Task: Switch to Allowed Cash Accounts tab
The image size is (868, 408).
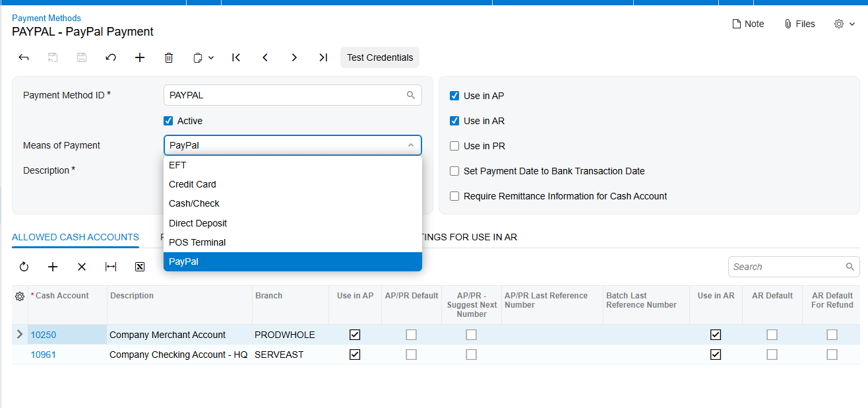Action: point(75,237)
